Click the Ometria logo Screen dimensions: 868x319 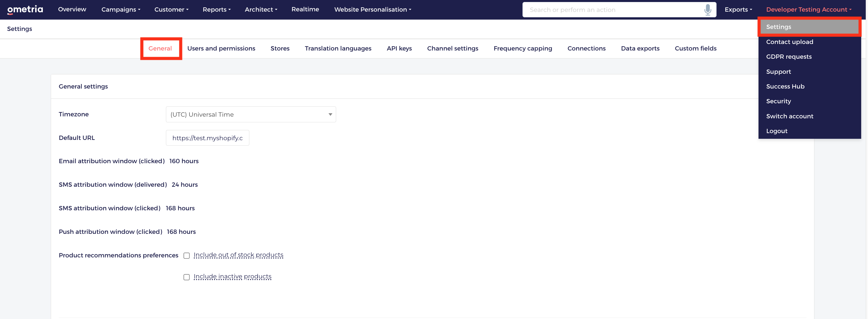coord(25,9)
